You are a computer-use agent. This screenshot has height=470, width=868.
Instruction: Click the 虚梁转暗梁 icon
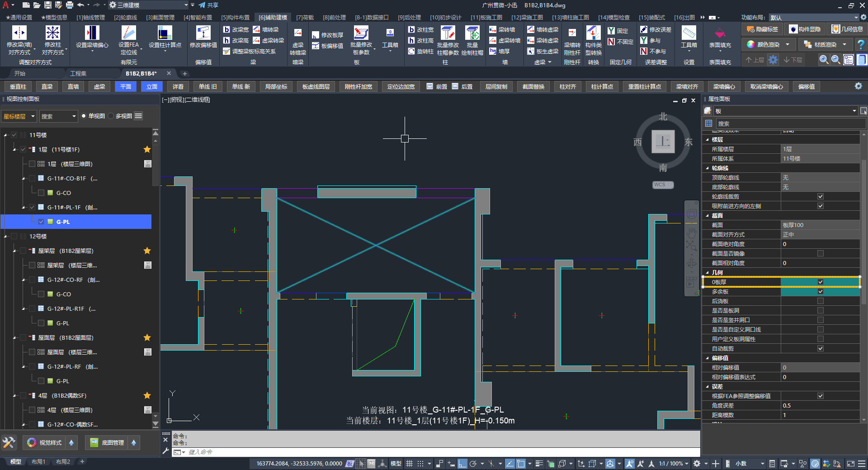(x=298, y=33)
